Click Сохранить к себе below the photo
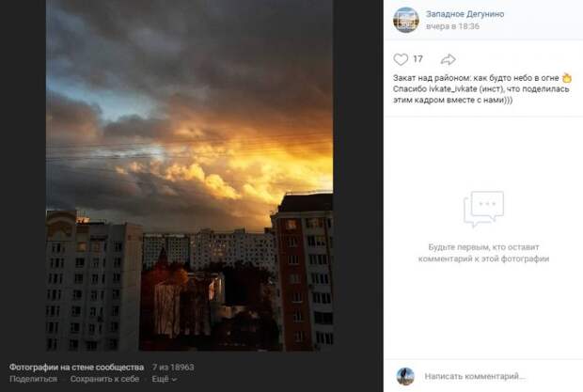583x392 pixels. tap(105, 379)
